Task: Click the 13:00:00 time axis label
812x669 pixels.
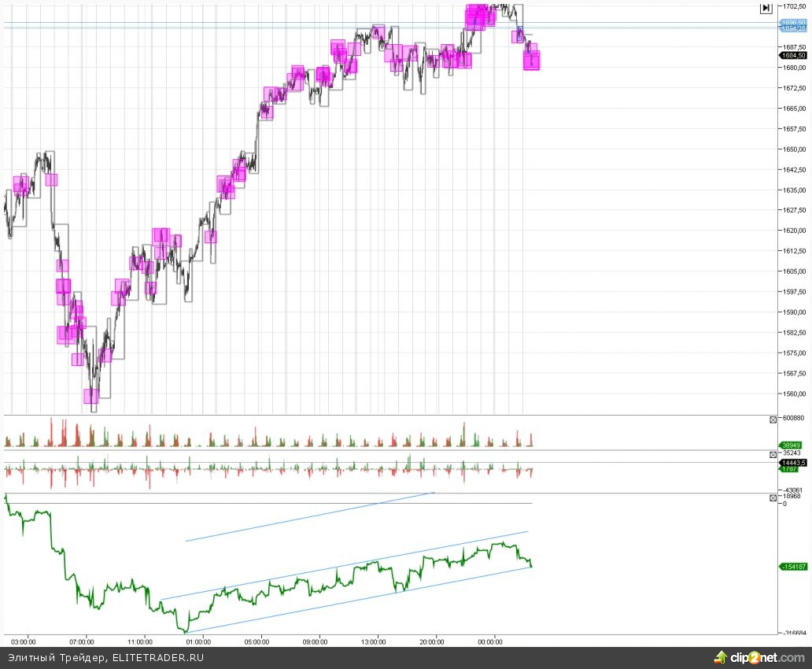Action: (x=374, y=641)
